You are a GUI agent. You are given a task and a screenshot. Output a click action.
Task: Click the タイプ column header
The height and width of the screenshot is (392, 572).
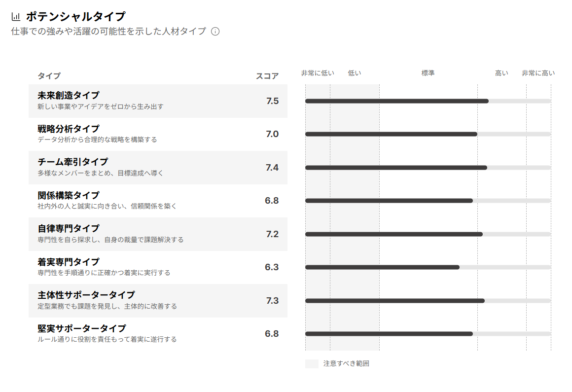tap(49, 76)
